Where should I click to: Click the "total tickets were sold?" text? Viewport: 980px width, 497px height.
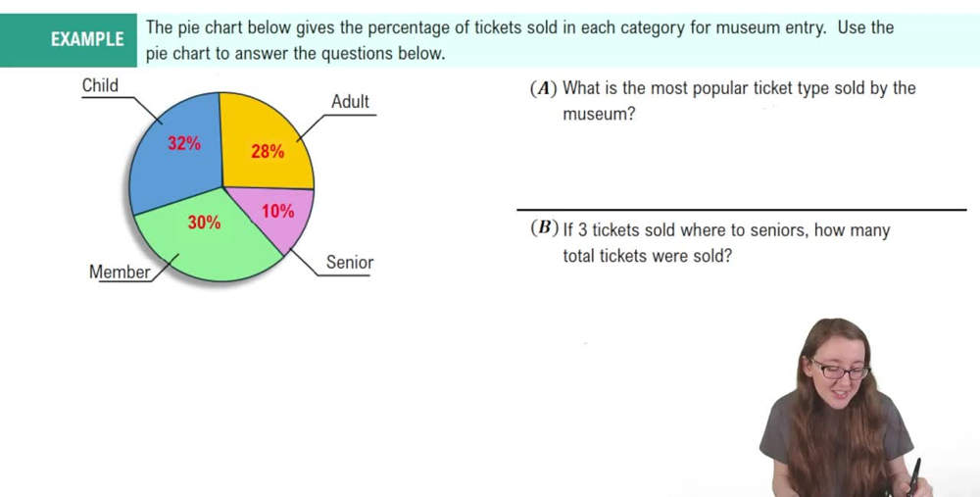(647, 256)
